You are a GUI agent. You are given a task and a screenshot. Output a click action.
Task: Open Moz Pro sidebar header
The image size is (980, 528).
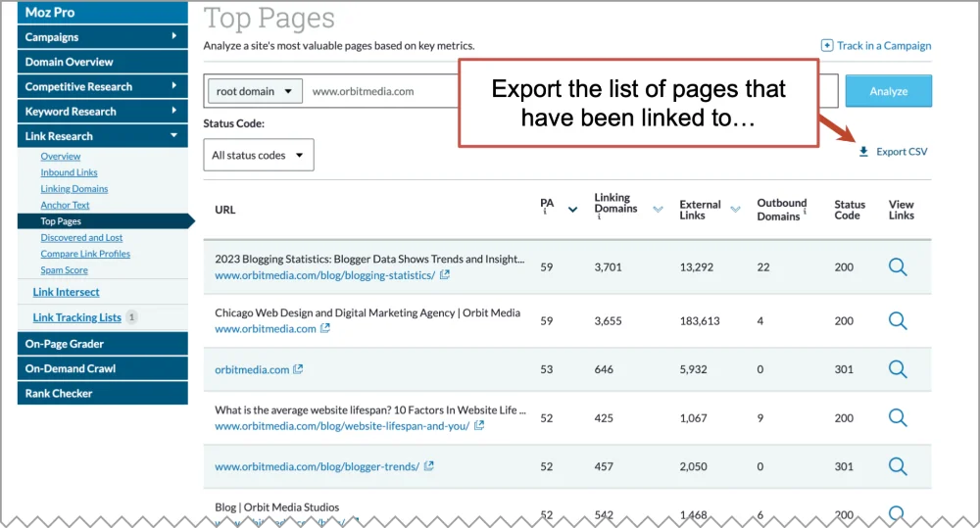click(x=103, y=13)
